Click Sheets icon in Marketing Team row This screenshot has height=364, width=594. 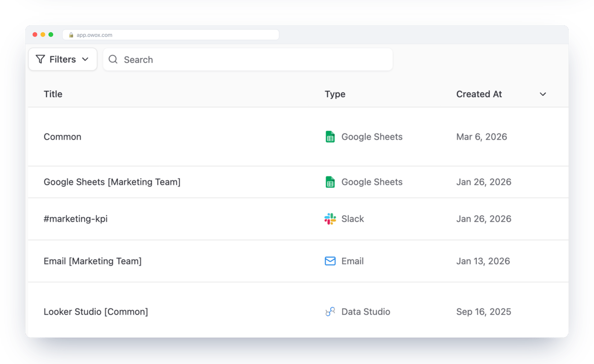click(330, 182)
